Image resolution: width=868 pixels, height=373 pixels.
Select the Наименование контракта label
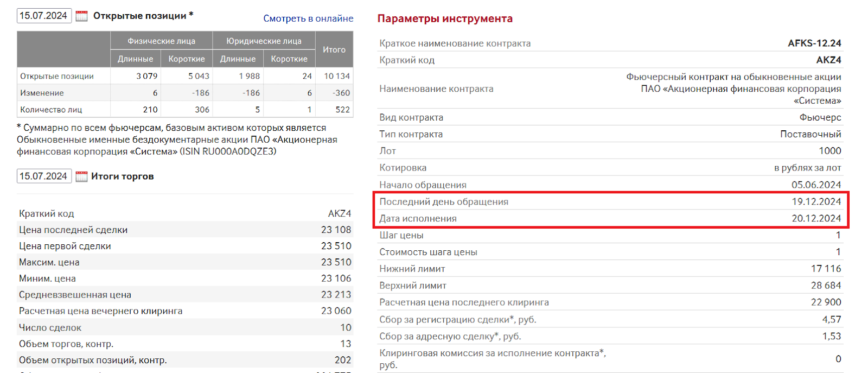(x=436, y=88)
